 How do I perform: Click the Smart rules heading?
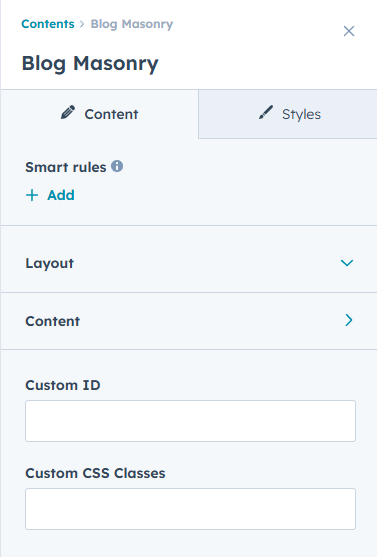click(x=66, y=167)
